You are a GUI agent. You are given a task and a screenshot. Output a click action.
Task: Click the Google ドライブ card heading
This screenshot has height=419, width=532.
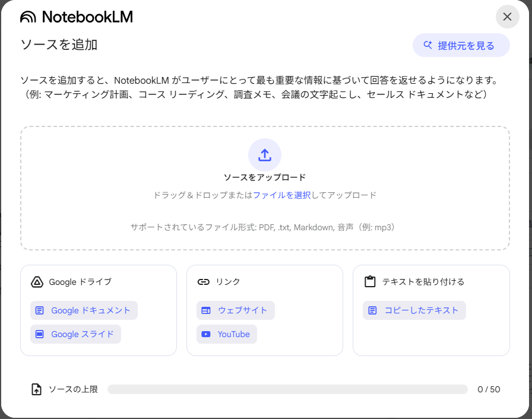80,282
